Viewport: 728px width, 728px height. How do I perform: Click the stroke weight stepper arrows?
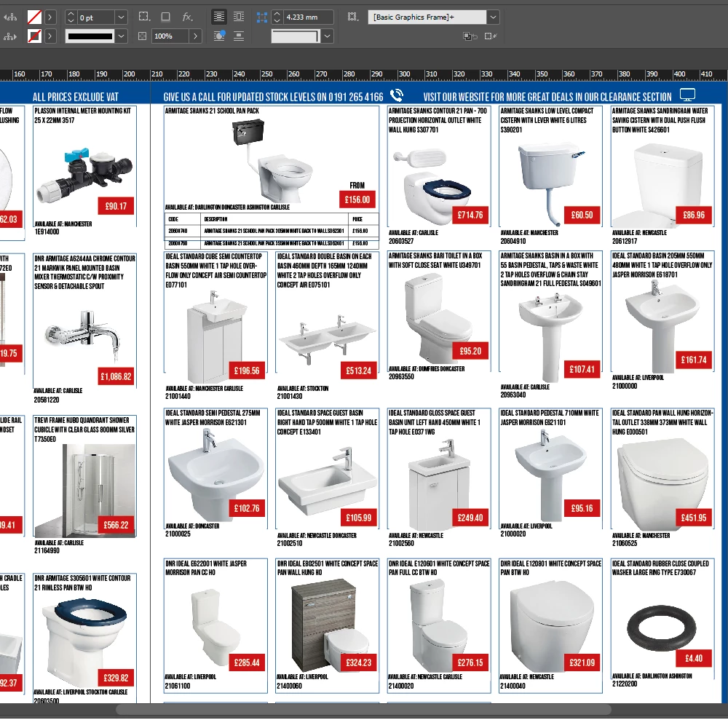(71, 17)
